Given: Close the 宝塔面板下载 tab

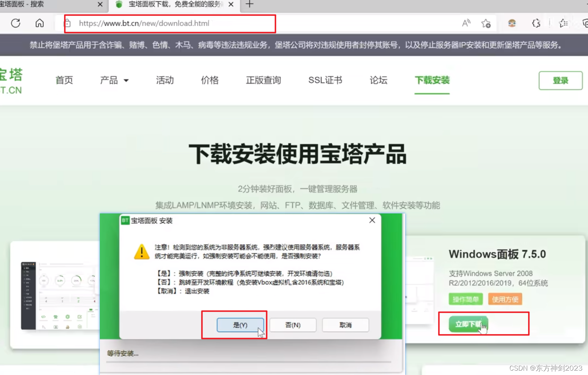Looking at the screenshot, I should pos(231,4).
